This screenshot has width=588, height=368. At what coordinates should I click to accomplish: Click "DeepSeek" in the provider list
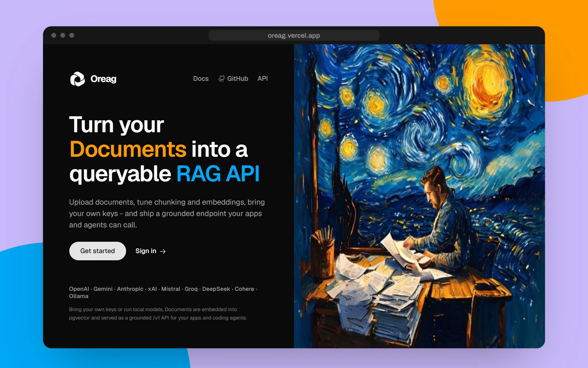216,289
